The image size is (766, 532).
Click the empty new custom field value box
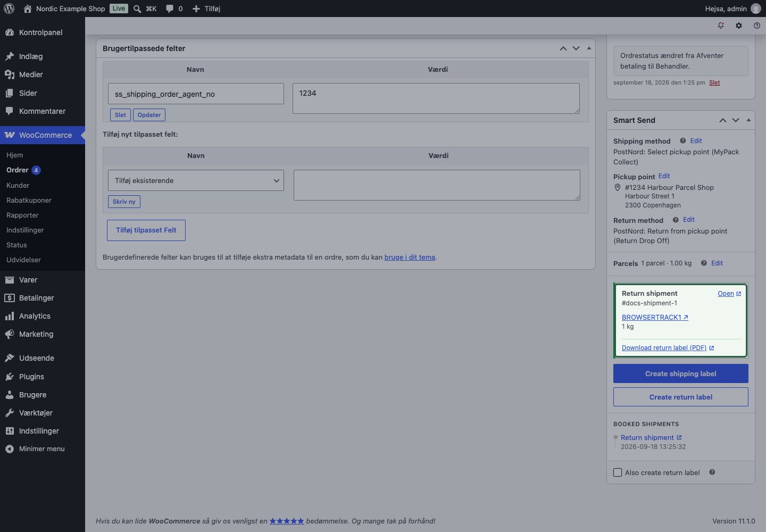[437, 185]
